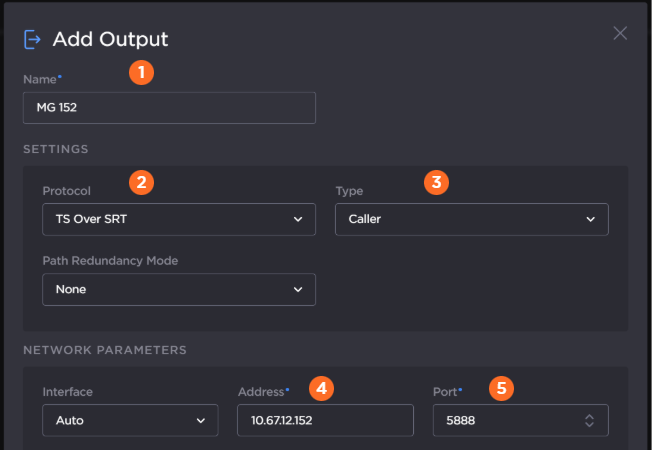Click orange callout marker number 1
Image resolution: width=653 pixels, height=450 pixels.
(141, 73)
